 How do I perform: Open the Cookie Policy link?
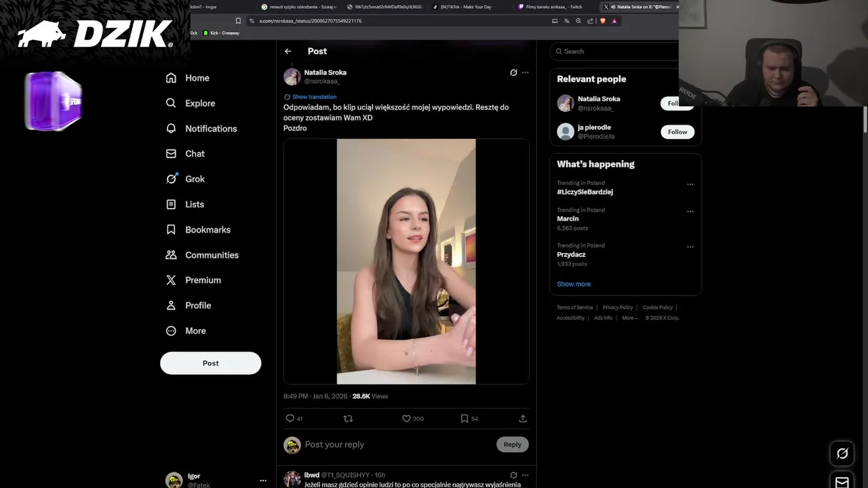point(658,308)
